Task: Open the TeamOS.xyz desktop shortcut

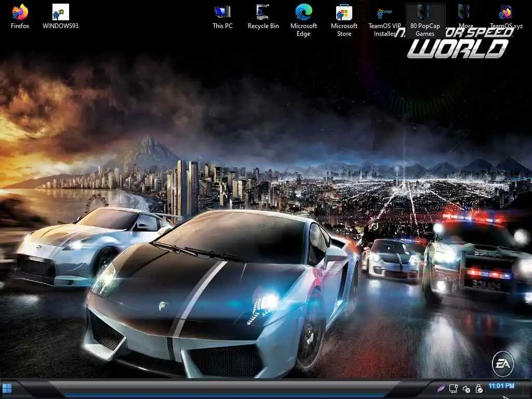Action: click(x=506, y=16)
